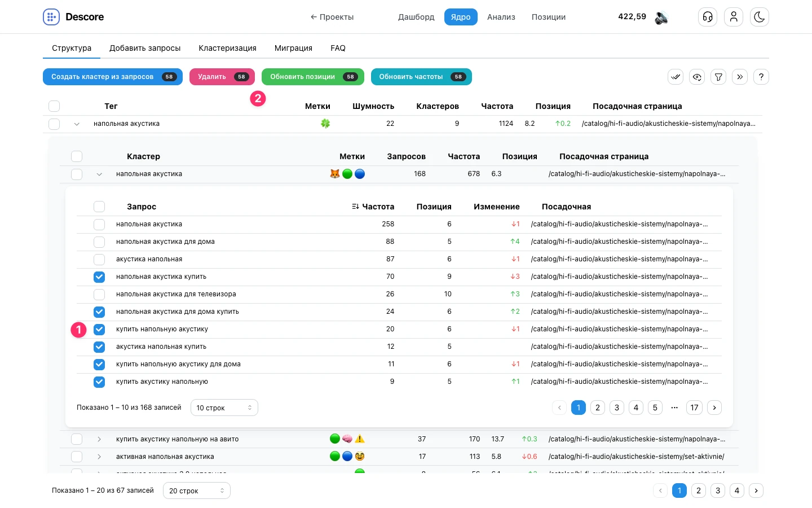
Task: Click the double chevron expand icon
Action: [x=740, y=77]
